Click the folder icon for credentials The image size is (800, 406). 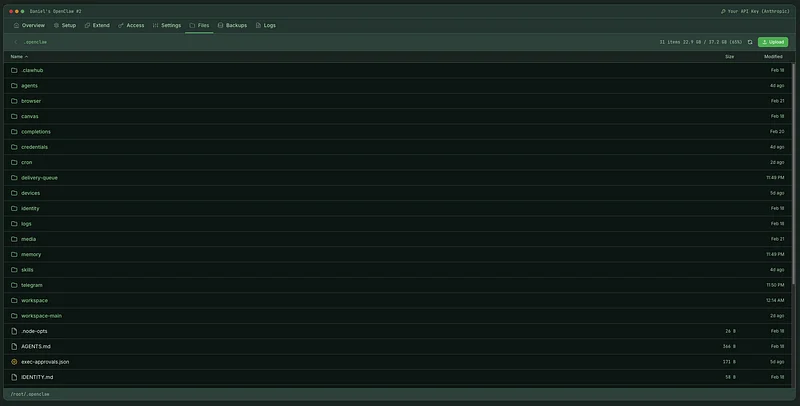tap(14, 147)
